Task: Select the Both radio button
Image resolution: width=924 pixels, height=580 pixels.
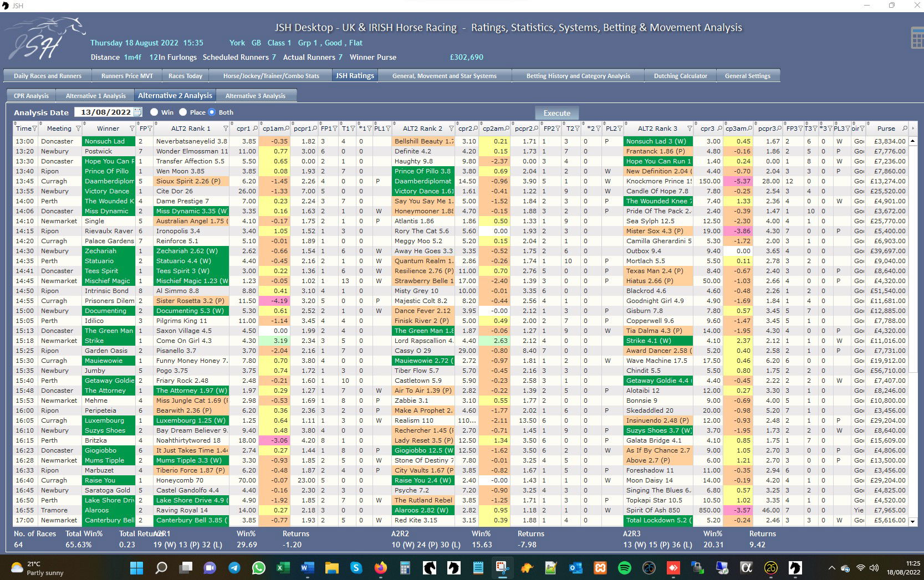Action: click(212, 112)
